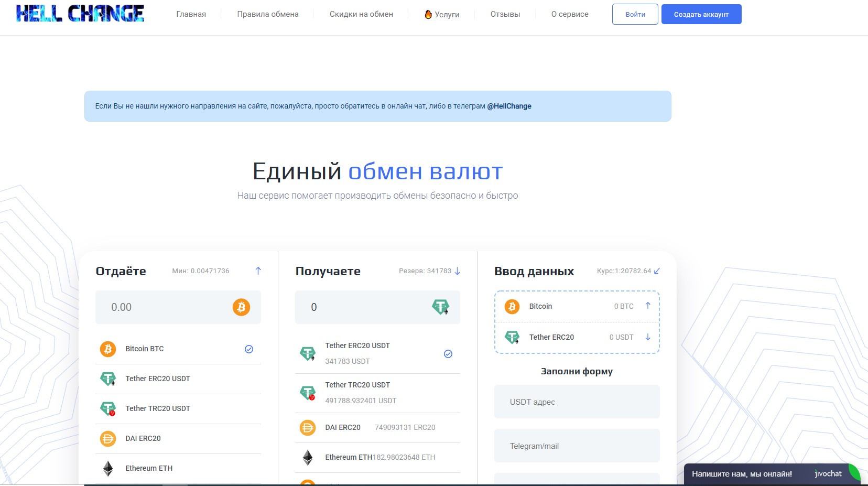868x486 pixels.
Task: Click the checkmark on Tether ERC20 in Получаете
Action: tap(448, 354)
